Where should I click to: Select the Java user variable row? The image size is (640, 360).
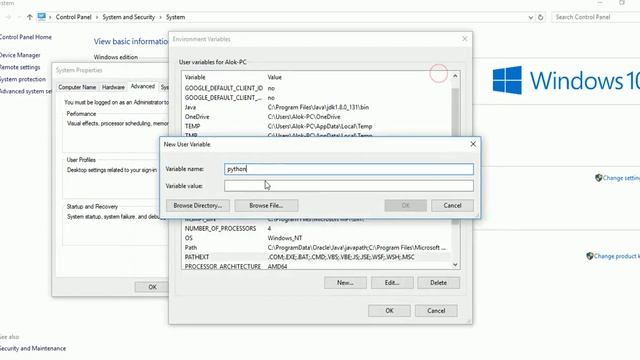click(316, 107)
